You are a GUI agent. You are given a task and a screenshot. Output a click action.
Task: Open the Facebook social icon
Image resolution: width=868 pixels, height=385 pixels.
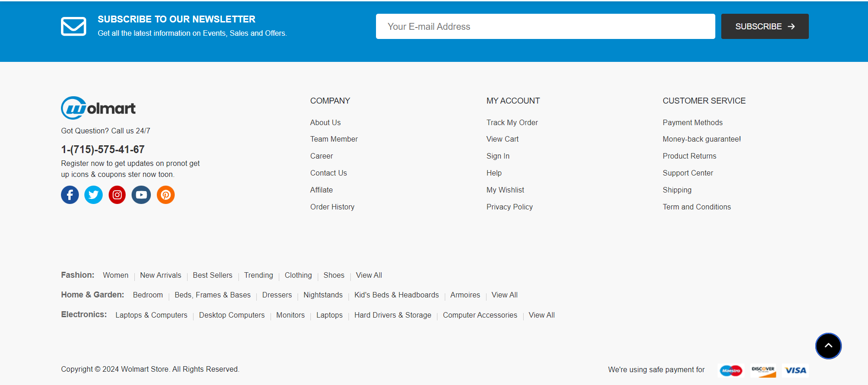coord(70,195)
